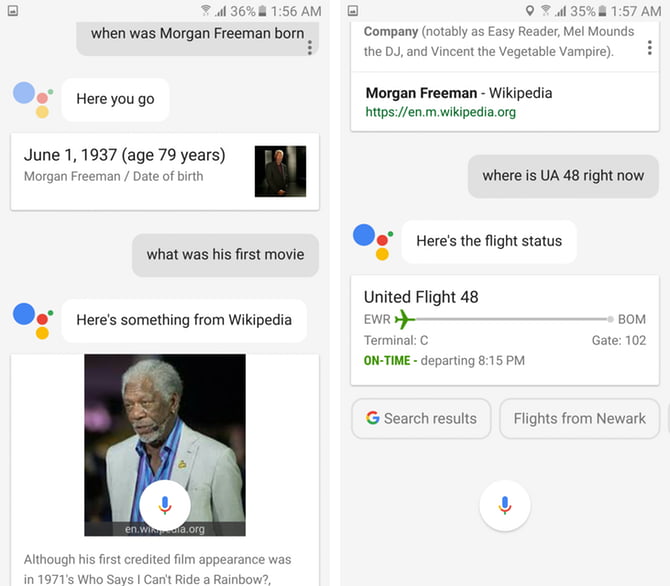Tap 'Here's something from Wikipedia' response bubble
This screenshot has height=586, width=670.
[184, 320]
